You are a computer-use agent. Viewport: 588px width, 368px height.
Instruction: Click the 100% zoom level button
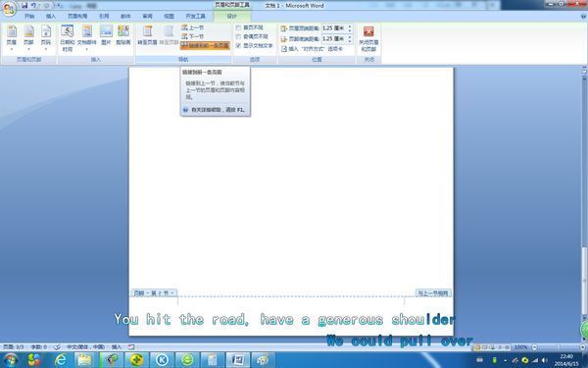click(x=521, y=347)
